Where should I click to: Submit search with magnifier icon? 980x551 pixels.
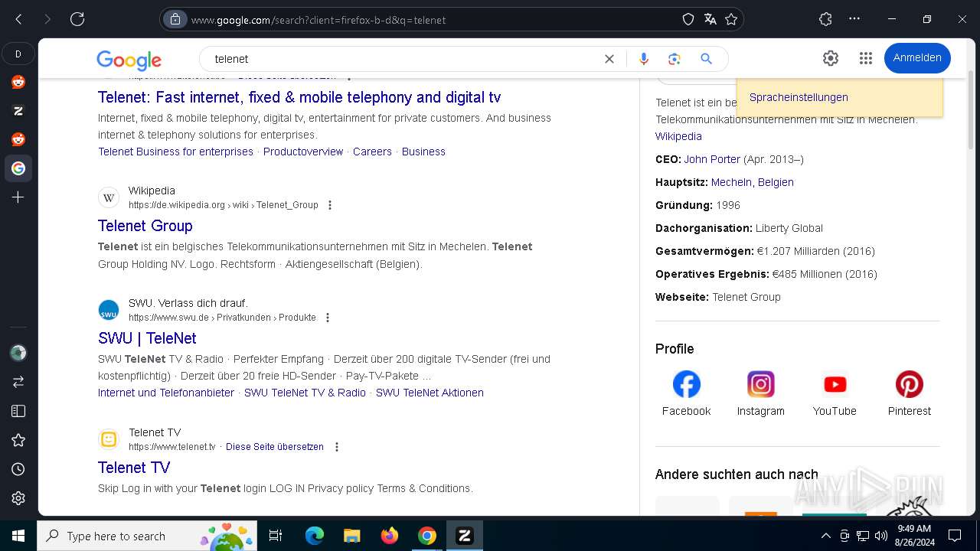coord(707,59)
